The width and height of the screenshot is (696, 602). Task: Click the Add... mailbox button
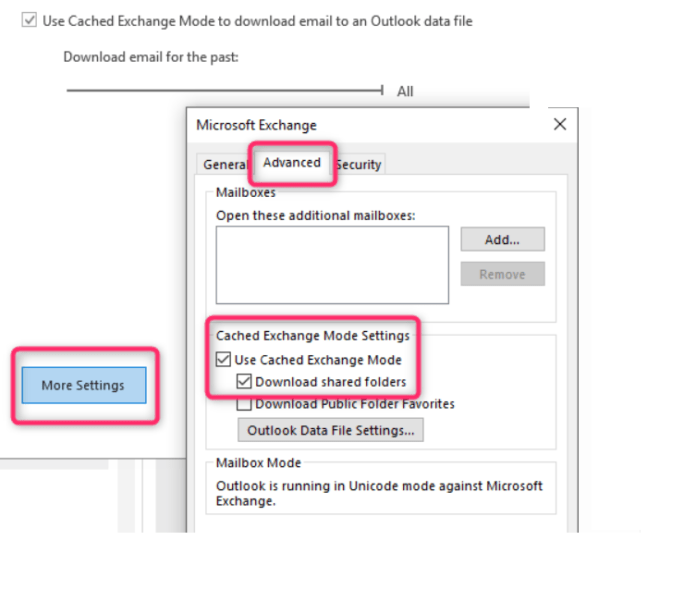pos(502,240)
